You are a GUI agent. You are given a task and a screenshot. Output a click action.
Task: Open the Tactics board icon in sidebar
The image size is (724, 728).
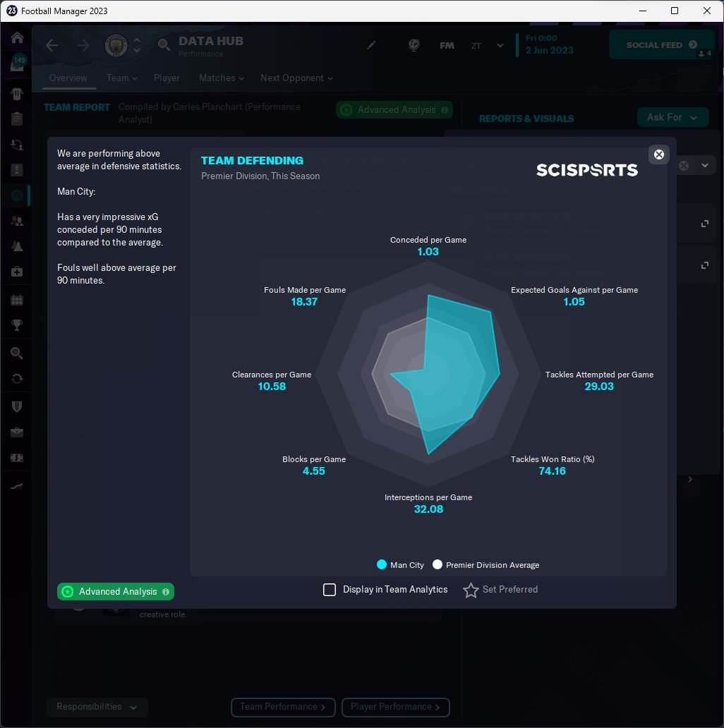pos(17,170)
